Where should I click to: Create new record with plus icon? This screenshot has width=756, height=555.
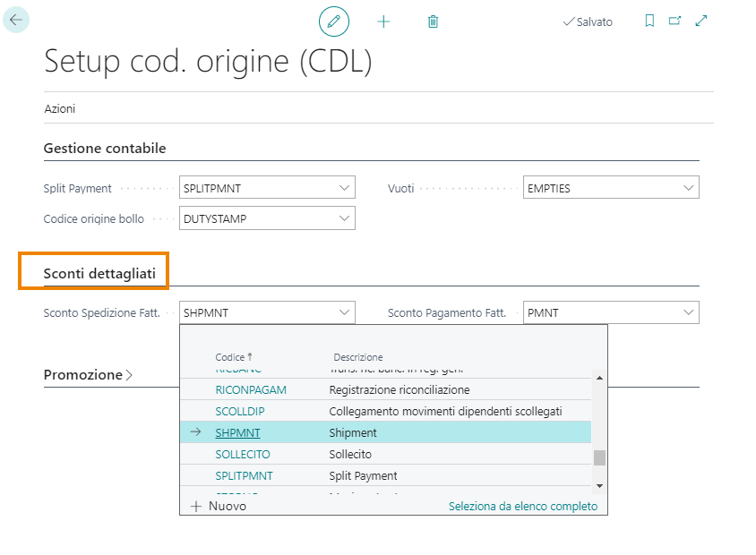[383, 21]
